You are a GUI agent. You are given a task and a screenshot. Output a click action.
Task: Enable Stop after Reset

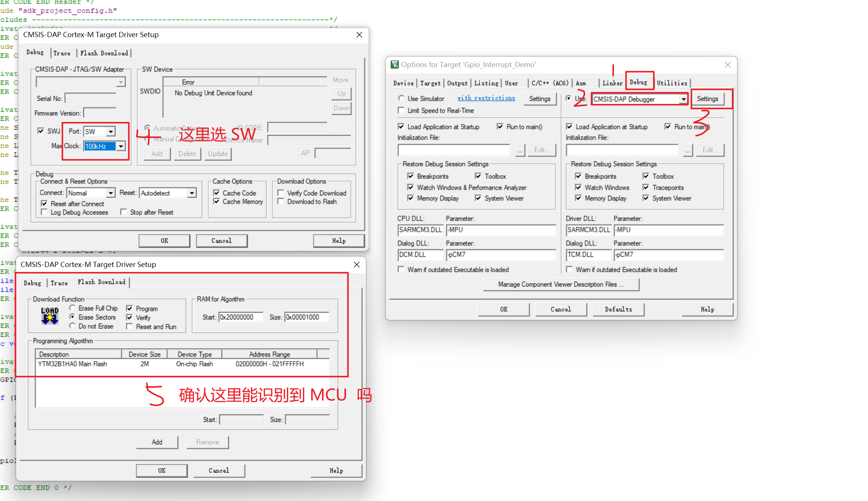pyautogui.click(x=123, y=212)
